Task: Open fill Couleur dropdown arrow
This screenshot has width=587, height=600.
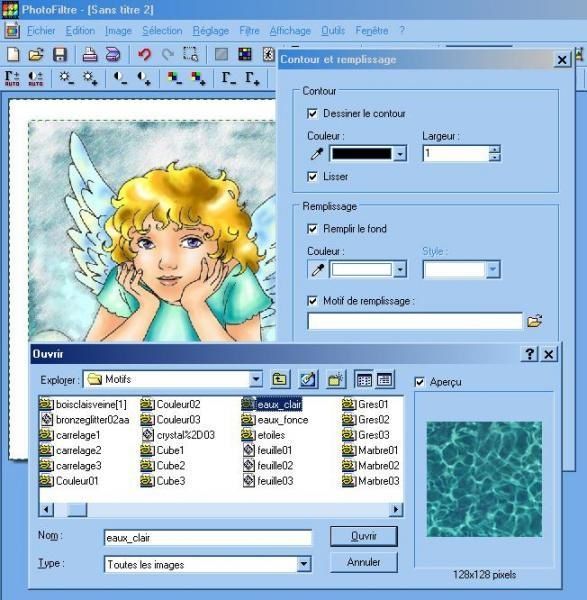Action: (x=400, y=269)
